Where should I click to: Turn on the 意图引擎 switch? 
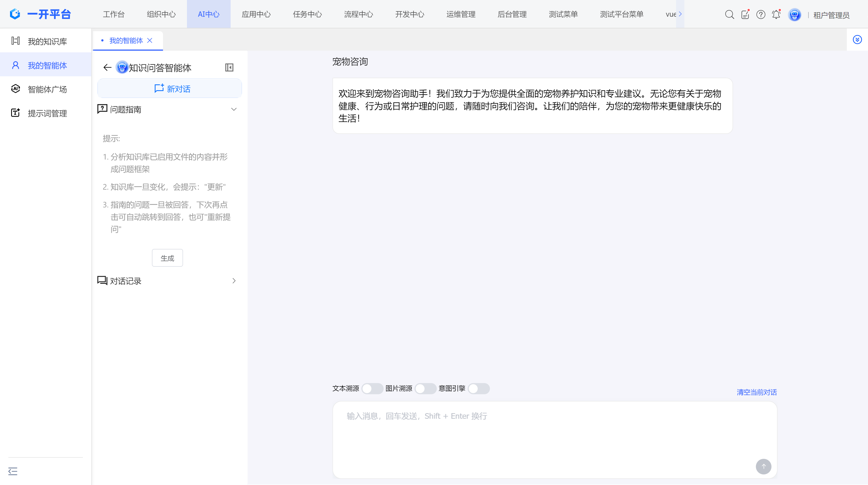pyautogui.click(x=479, y=389)
